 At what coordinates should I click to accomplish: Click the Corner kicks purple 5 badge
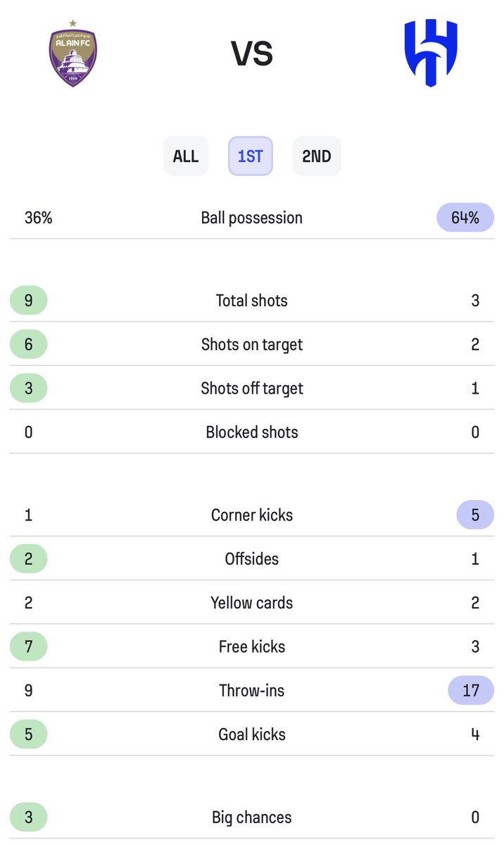coord(475,515)
